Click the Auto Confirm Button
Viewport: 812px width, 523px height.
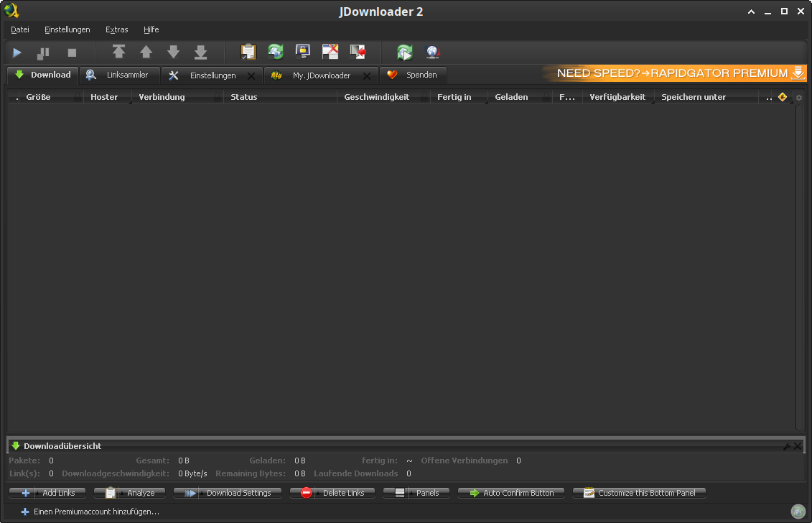click(x=511, y=493)
